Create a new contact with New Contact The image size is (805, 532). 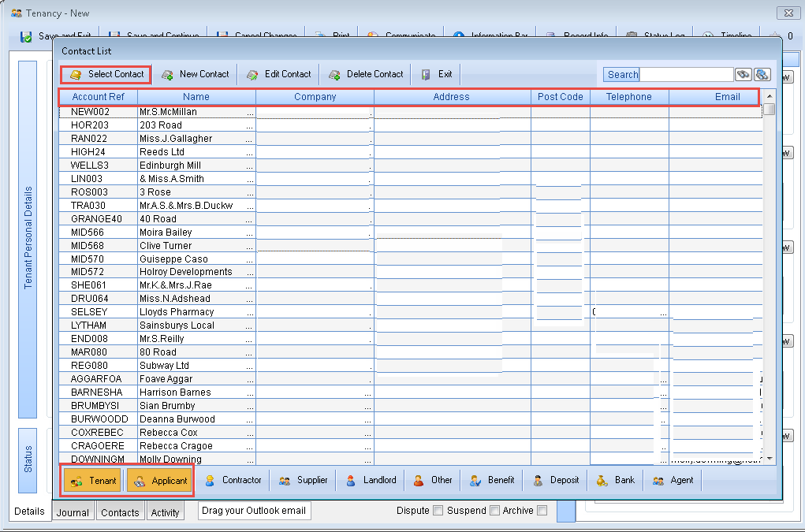[x=195, y=74]
